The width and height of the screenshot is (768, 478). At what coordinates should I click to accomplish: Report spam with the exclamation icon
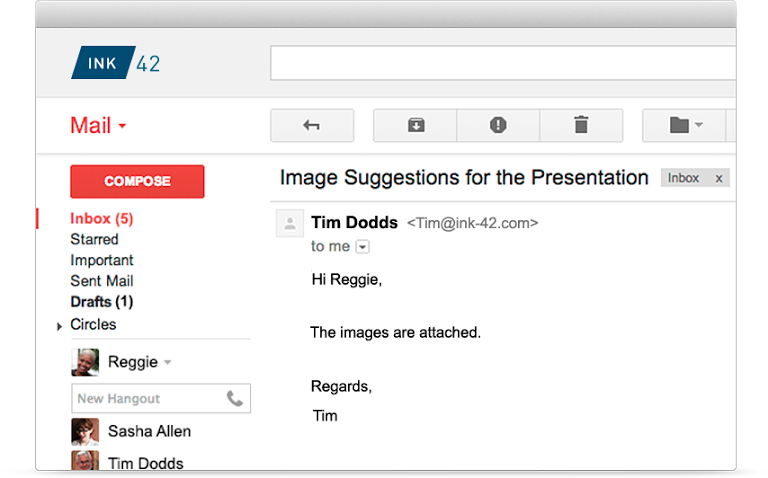[x=498, y=125]
